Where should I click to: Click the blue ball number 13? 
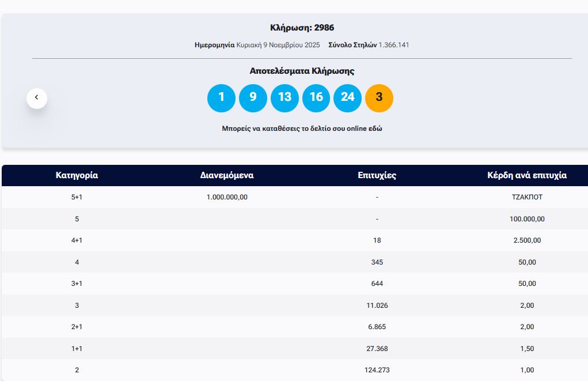click(x=284, y=97)
